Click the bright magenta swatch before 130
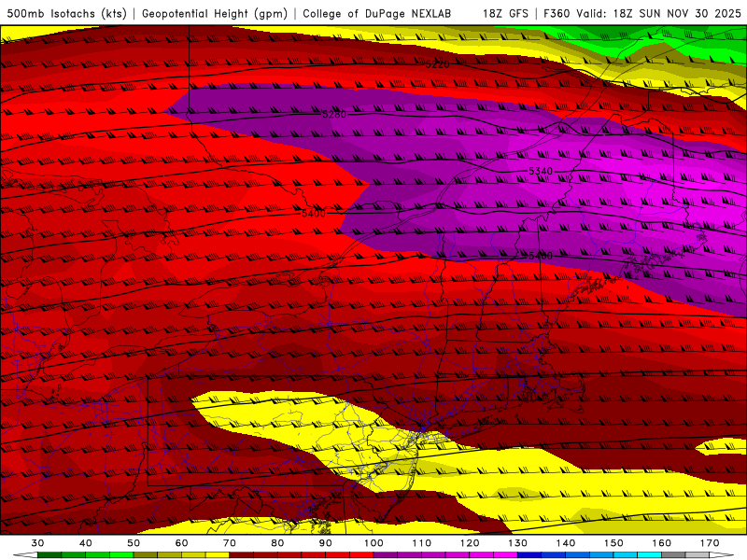The height and width of the screenshot is (560, 747). click(505, 555)
